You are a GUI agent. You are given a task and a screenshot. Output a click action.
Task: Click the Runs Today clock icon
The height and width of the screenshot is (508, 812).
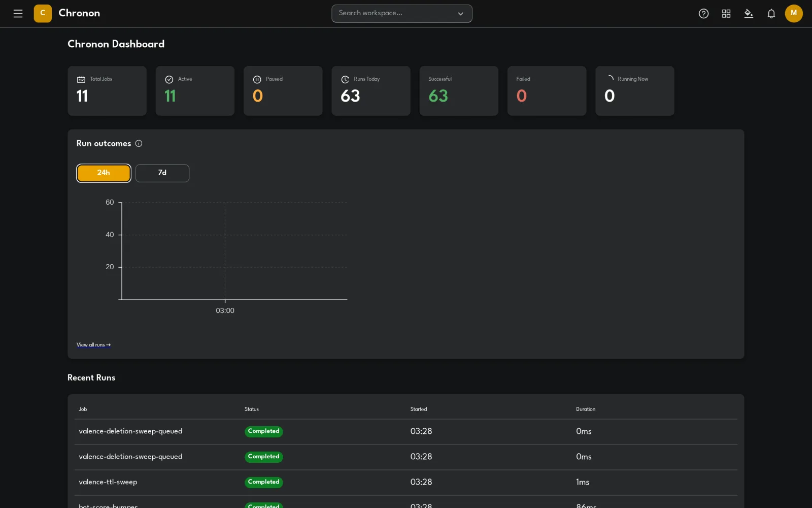pos(345,80)
